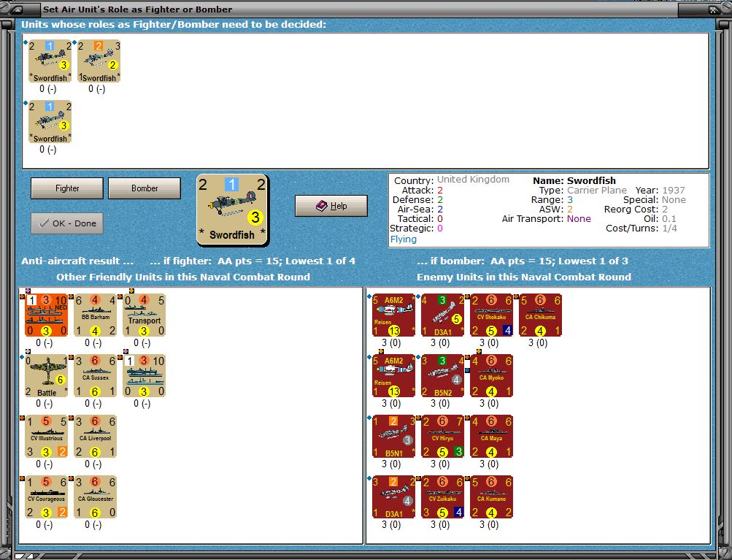Click the window title 'Set Air Unit's Role as Fighter or Bomber'
The height and width of the screenshot is (560, 732).
click(138, 9)
